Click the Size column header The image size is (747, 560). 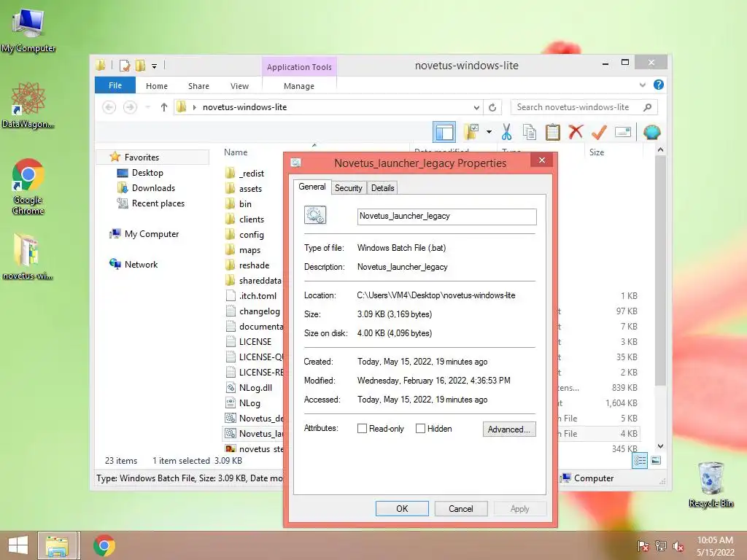click(597, 152)
